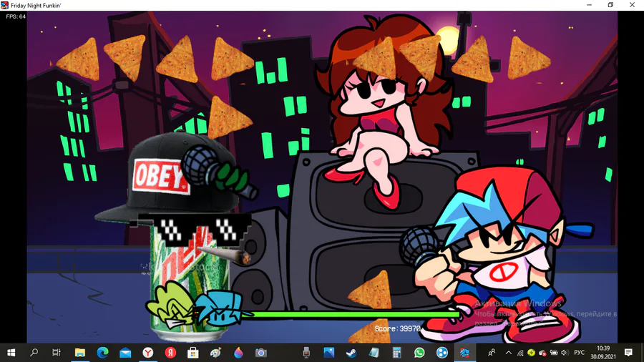Open clock showing 10:39 30.09.2021
The image size is (644, 362).
coord(603,353)
